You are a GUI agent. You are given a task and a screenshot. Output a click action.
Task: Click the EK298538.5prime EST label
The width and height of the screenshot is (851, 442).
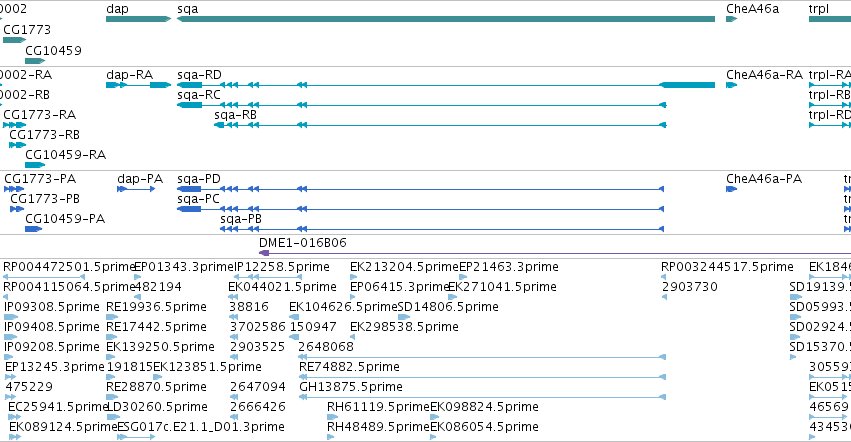[404, 327]
